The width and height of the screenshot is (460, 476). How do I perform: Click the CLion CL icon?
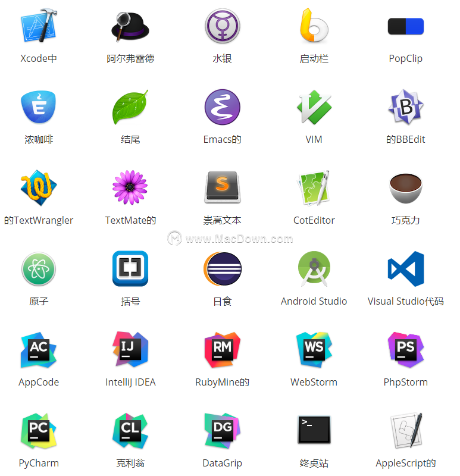[130, 431]
